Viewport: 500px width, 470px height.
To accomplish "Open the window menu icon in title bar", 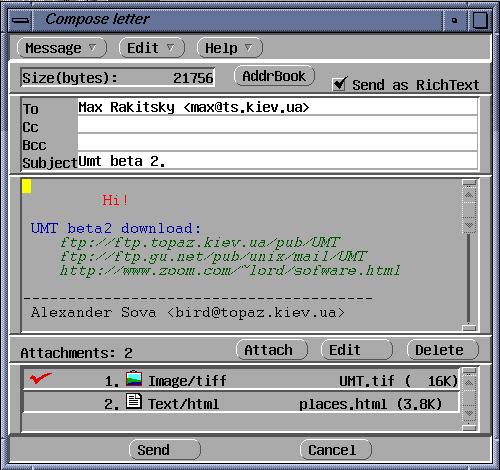I will pos(20,20).
